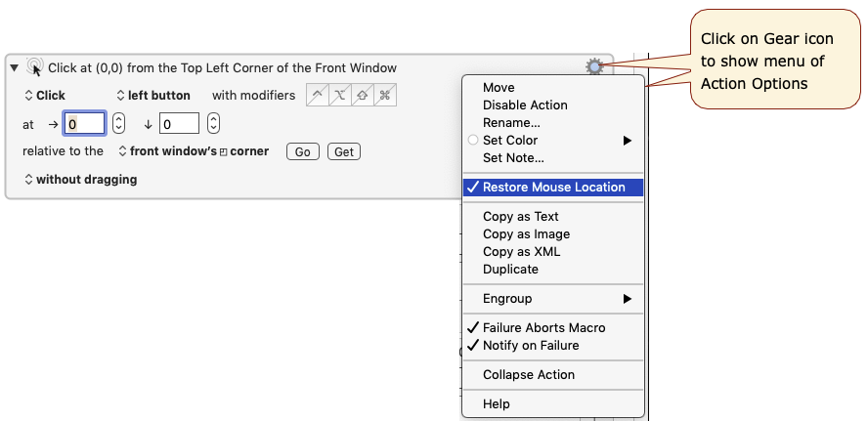
Task: Open the Click action type dropdown
Action: [x=45, y=95]
